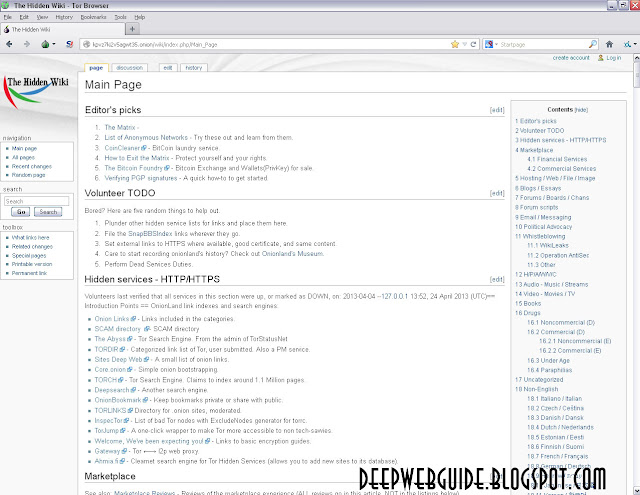Click the Hidden Wiki logo
The width and height of the screenshot is (640, 495).
(x=38, y=93)
